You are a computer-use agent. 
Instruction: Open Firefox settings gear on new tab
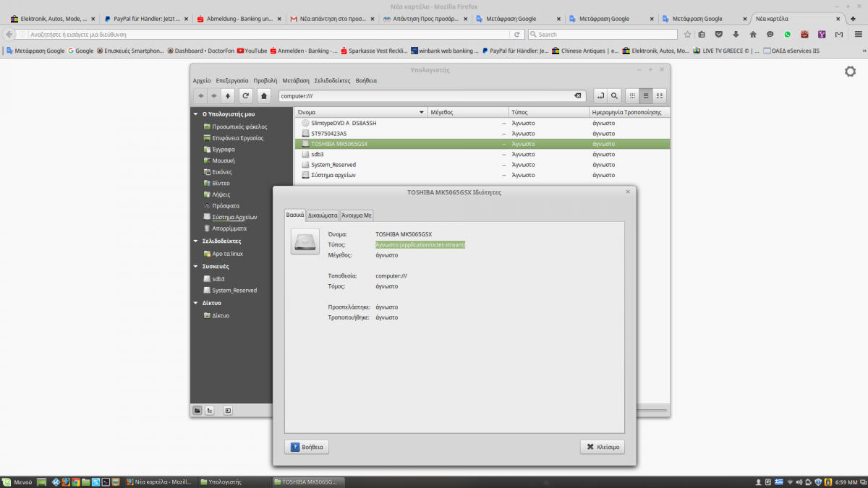pos(850,71)
